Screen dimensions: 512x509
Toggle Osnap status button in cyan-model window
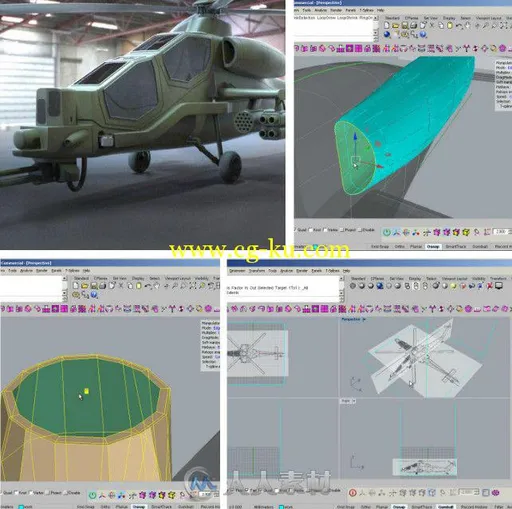(x=433, y=247)
